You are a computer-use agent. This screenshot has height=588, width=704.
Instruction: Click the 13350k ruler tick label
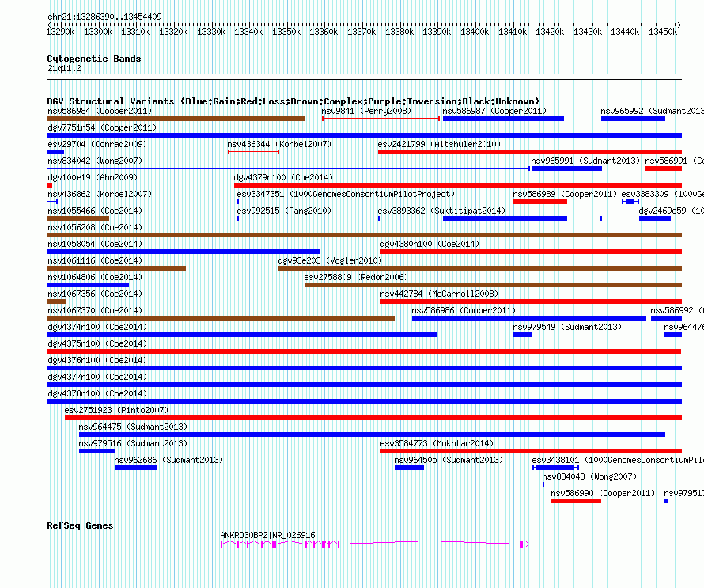[286, 32]
